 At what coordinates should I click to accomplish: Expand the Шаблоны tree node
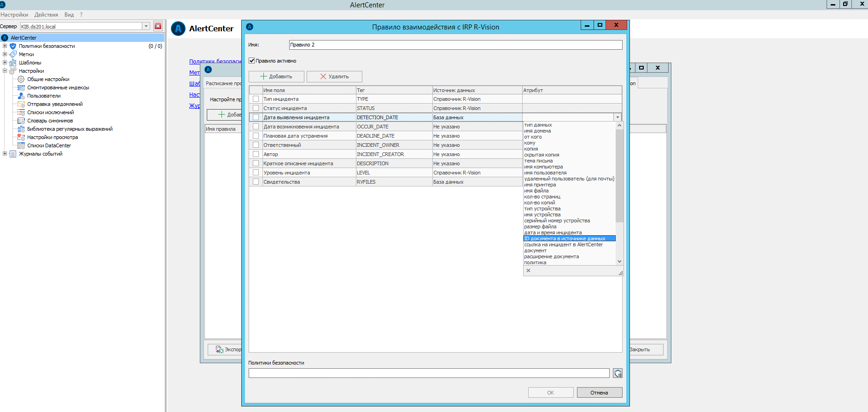(5, 63)
